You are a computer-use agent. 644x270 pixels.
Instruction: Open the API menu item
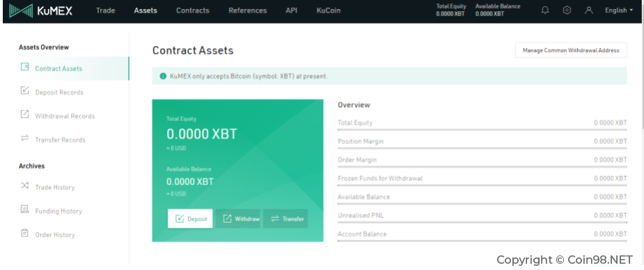click(292, 10)
